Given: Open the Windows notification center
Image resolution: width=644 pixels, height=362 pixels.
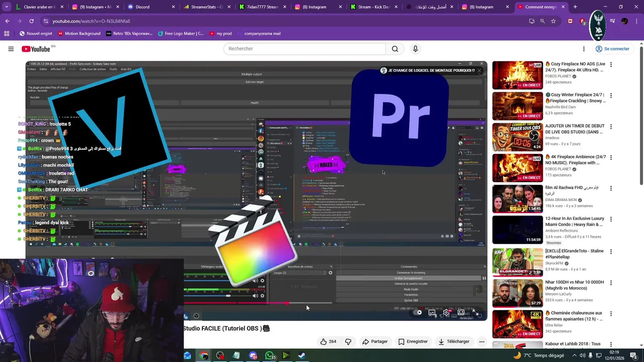Looking at the screenshot, I should [633, 355].
